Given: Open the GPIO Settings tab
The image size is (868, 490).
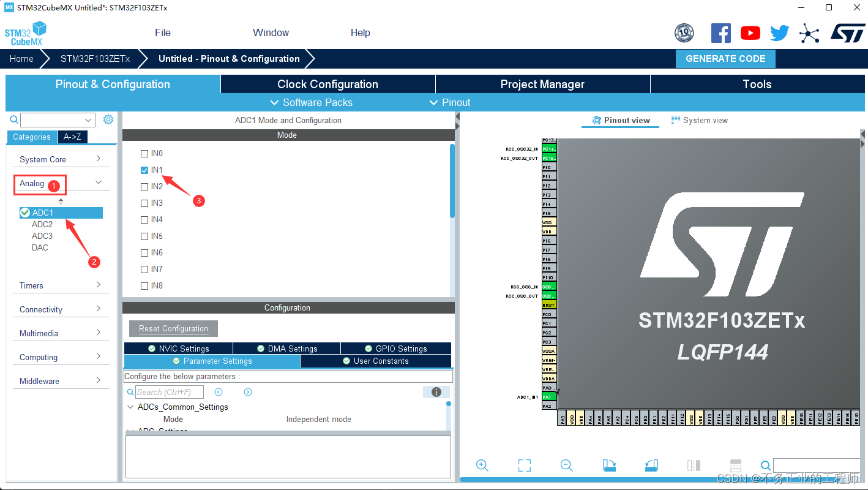Looking at the screenshot, I should tap(395, 349).
